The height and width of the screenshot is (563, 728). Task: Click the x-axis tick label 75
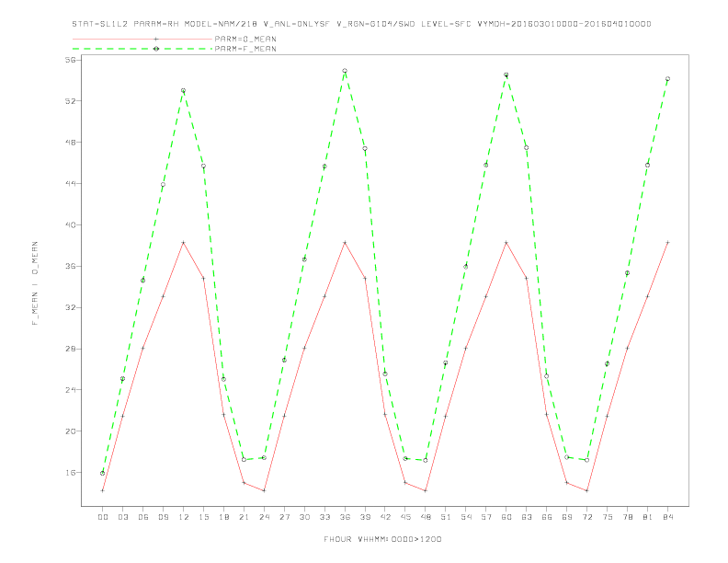[608, 517]
